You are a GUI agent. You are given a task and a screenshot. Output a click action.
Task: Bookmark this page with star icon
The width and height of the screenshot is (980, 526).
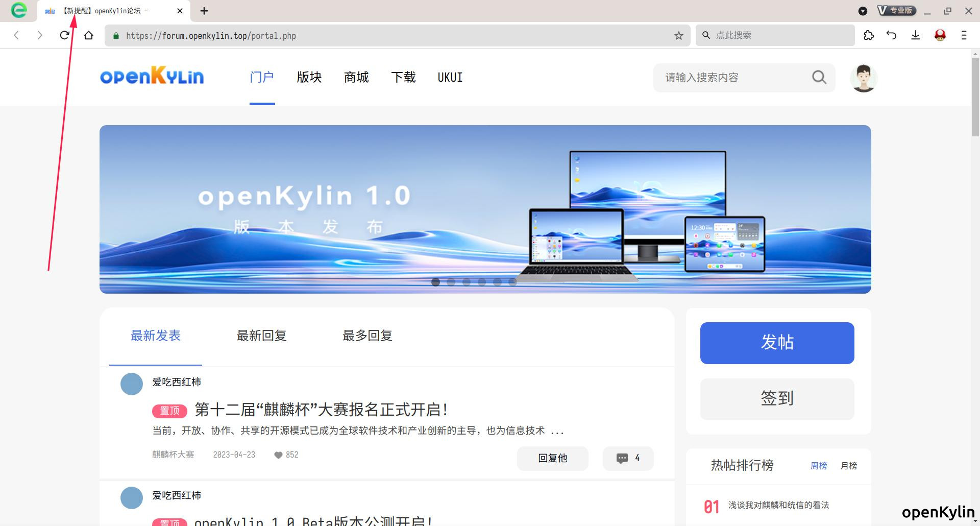(x=678, y=36)
